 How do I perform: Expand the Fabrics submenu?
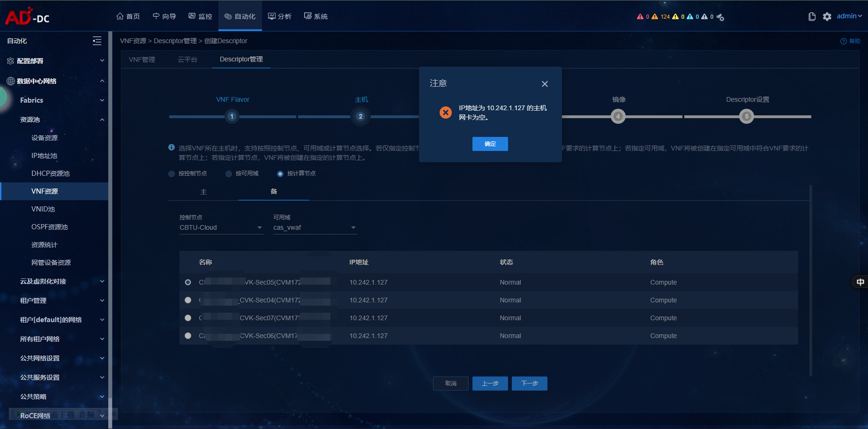[x=102, y=100]
